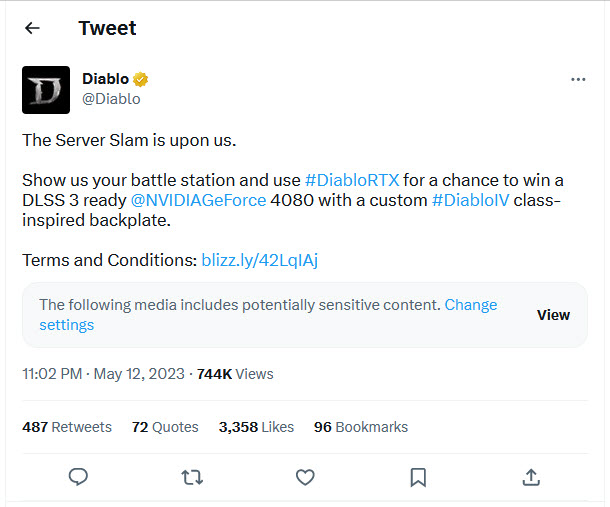Viewport: 610px width, 507px height.
Task: Open the #DiabloRTX hashtag
Action: pos(352,180)
